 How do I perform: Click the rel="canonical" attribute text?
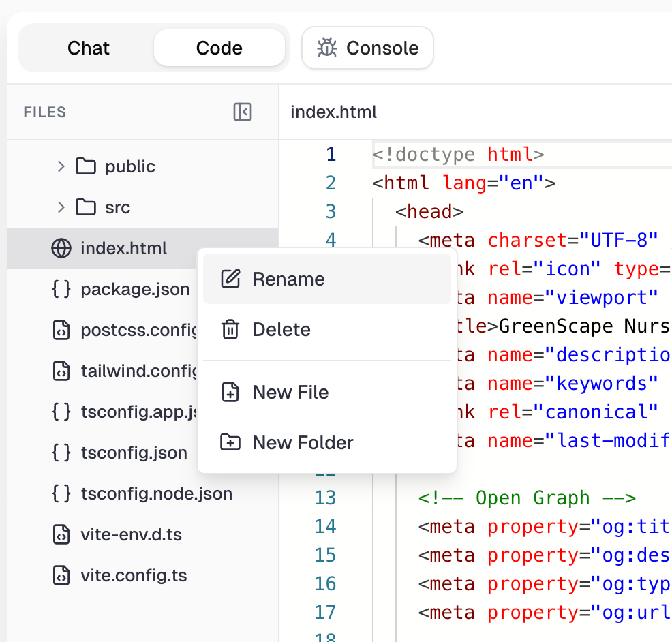tap(573, 412)
